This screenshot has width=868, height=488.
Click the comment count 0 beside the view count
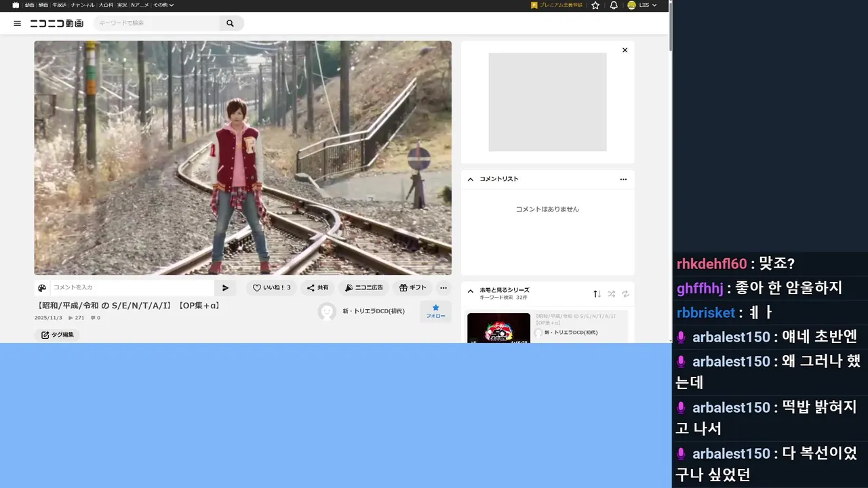[x=96, y=318]
